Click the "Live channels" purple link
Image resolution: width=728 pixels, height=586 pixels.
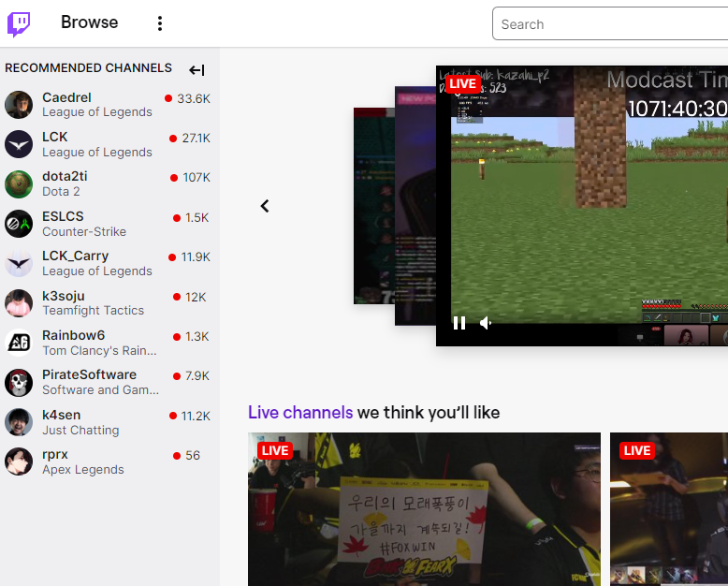pyautogui.click(x=299, y=413)
